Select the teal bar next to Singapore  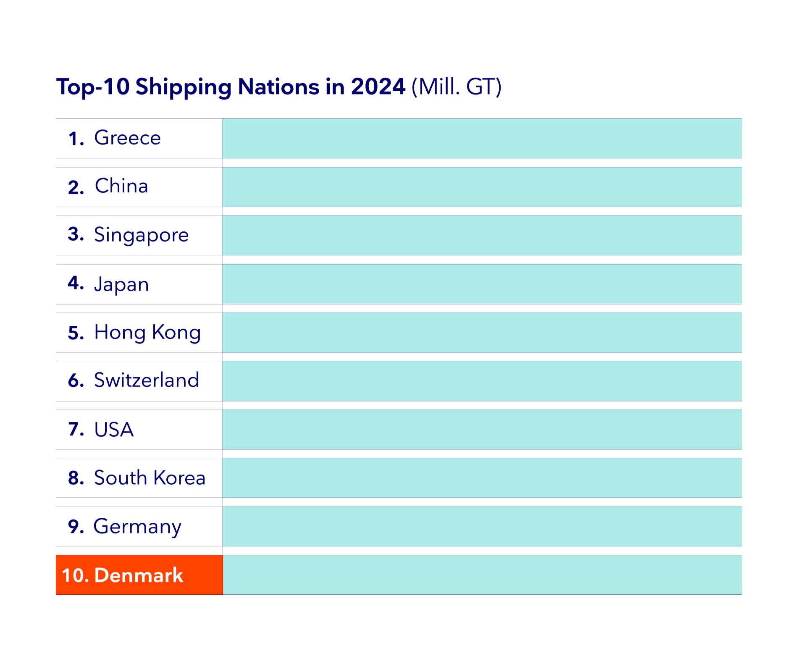click(x=482, y=235)
